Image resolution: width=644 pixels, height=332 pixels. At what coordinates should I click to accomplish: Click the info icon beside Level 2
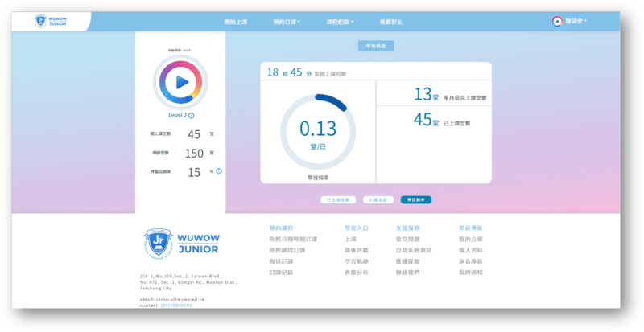tap(191, 115)
